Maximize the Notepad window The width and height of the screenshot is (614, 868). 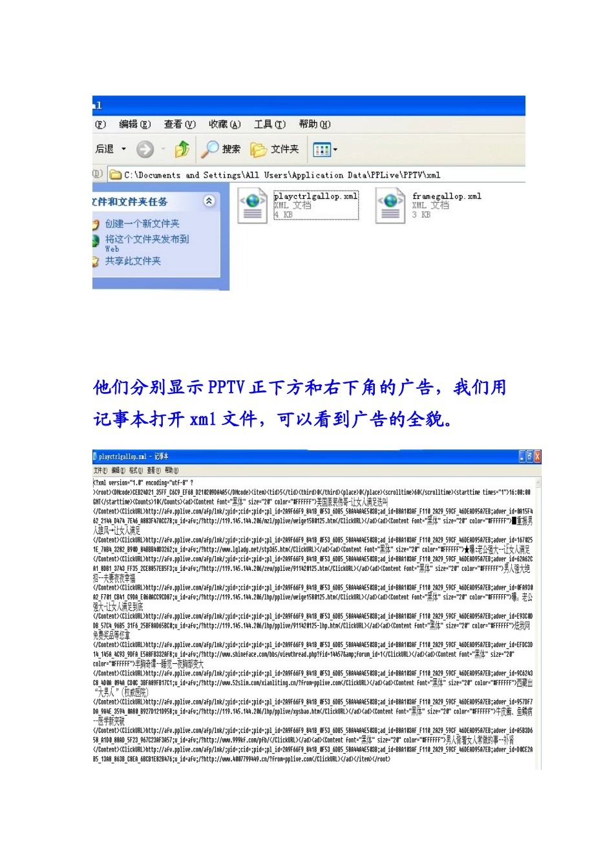[x=530, y=457]
